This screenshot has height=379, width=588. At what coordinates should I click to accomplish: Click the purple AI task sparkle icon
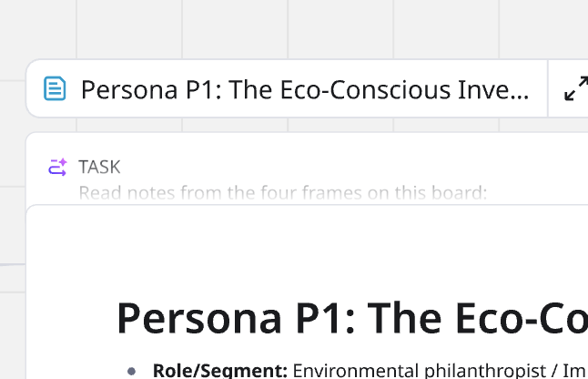(57, 167)
